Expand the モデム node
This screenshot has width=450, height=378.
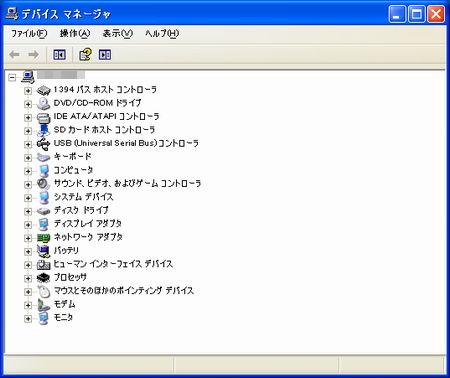coord(28,305)
